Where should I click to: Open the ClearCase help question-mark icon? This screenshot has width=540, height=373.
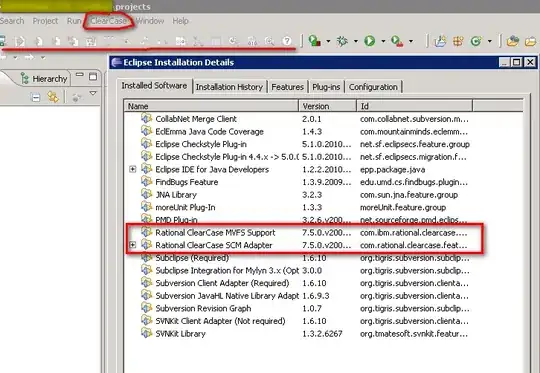coord(287,41)
